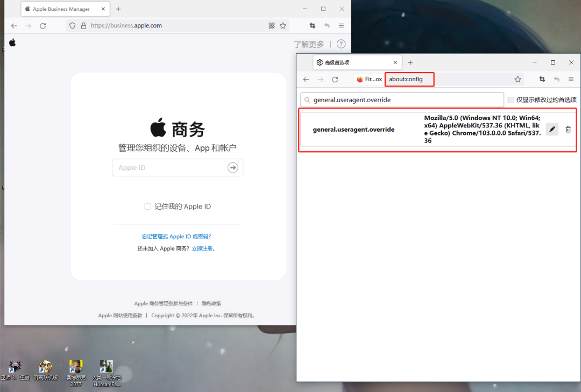The image size is (581, 392).
Task: Delete general.useragent.override with trash icon
Action: (568, 129)
